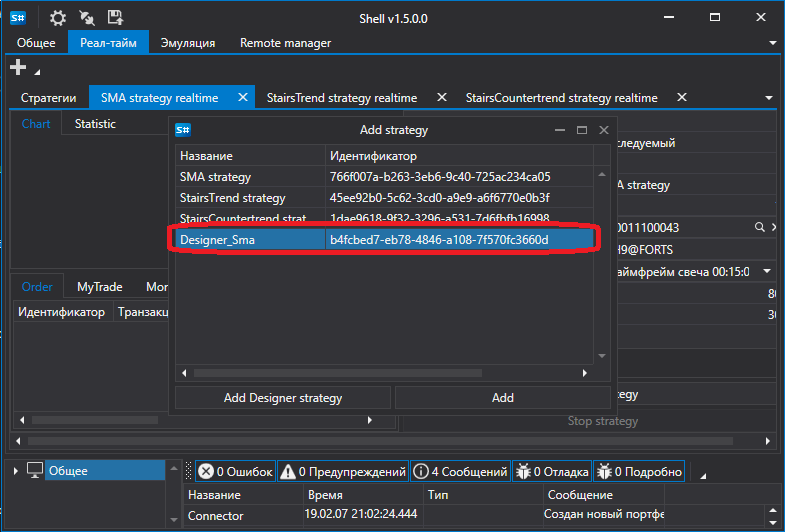Click the save disk icon in title bar
785x532 pixels.
pyautogui.click(x=116, y=18)
